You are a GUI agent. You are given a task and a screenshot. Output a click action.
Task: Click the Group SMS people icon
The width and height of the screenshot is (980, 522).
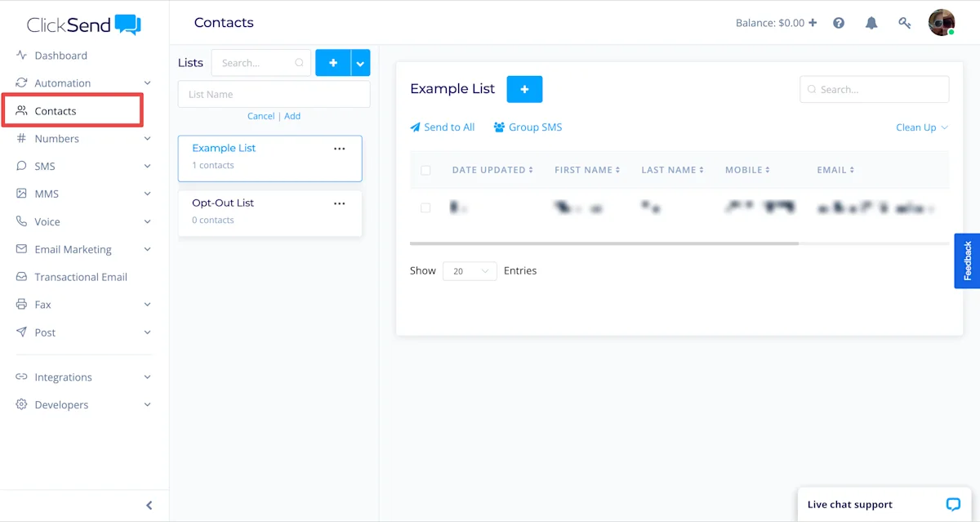point(499,127)
